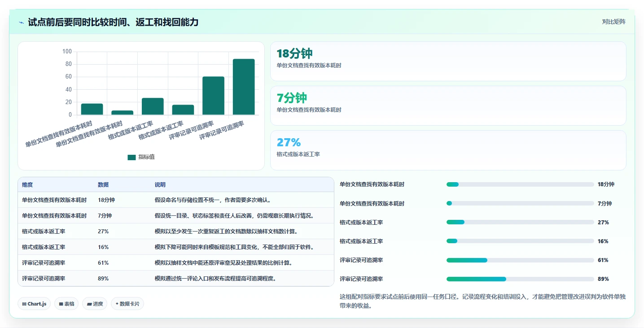This screenshot has width=644, height=328.
Task: Click the 评审记录可追溯率 dimension cell in the 61% table row
Action: pos(44,263)
